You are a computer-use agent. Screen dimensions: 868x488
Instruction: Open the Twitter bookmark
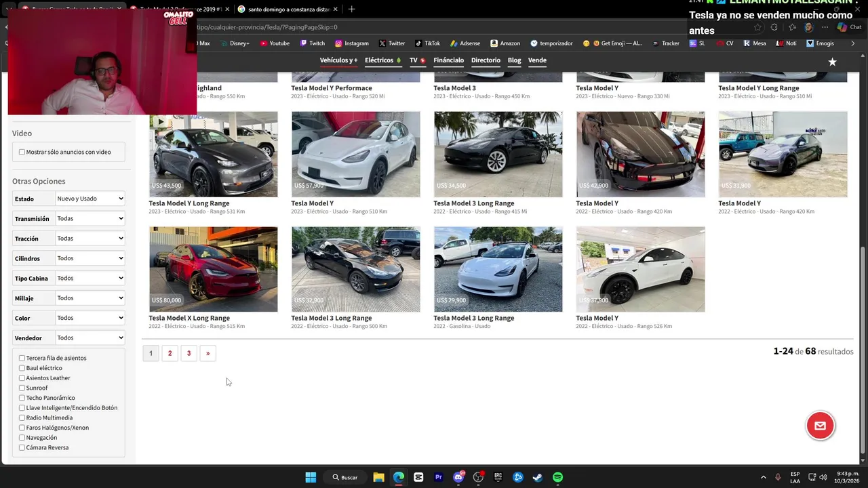[x=391, y=43]
